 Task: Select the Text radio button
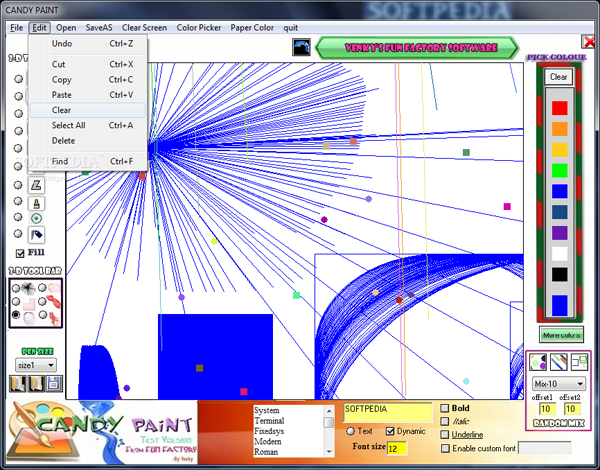coord(350,431)
